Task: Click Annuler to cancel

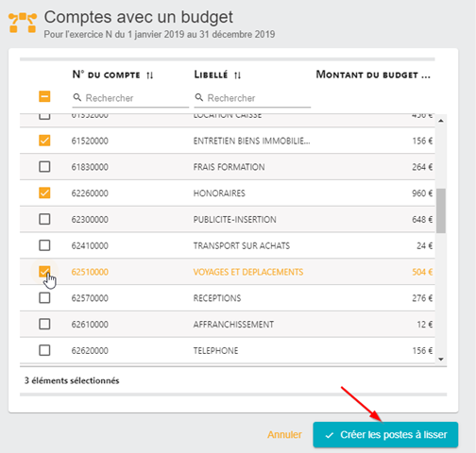Action: (284, 434)
